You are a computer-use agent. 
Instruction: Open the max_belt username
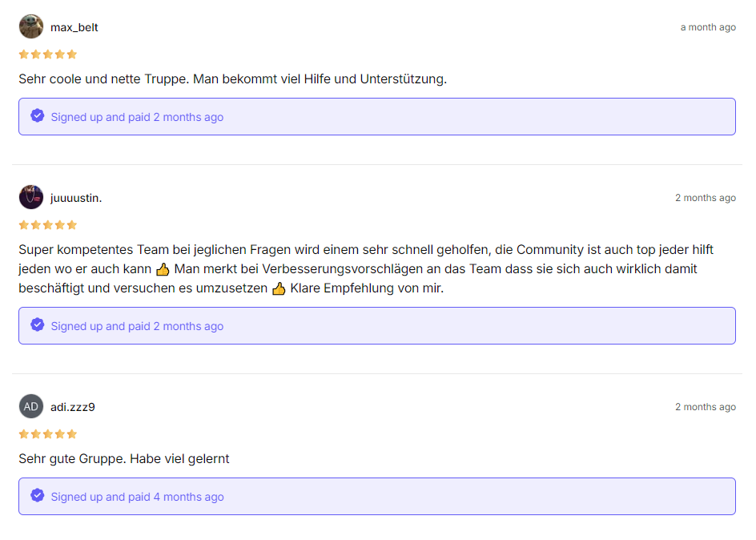pyautogui.click(x=74, y=27)
